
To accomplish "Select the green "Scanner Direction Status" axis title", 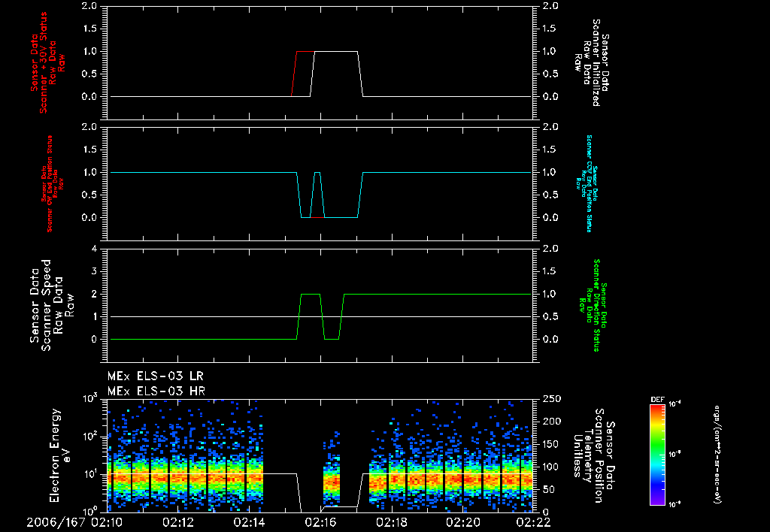I will tap(596, 305).
